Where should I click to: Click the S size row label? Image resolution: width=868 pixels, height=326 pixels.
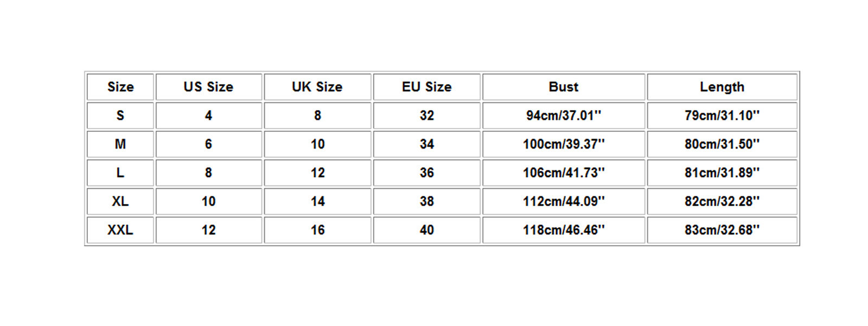click(x=120, y=116)
